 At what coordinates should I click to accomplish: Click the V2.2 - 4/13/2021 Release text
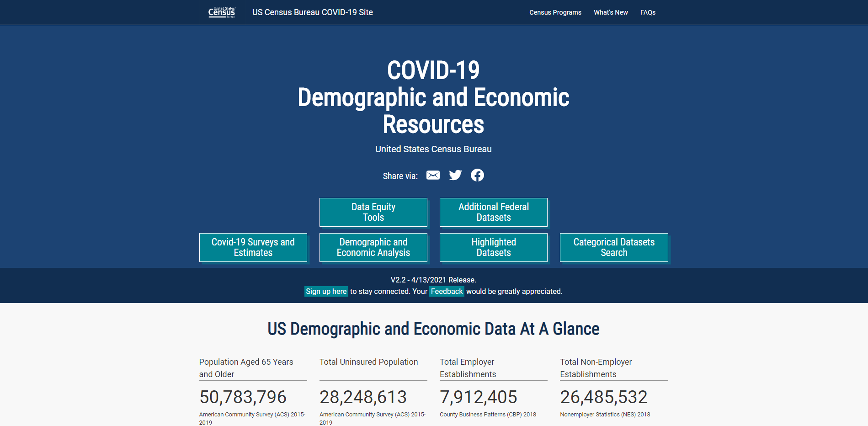[433, 280]
